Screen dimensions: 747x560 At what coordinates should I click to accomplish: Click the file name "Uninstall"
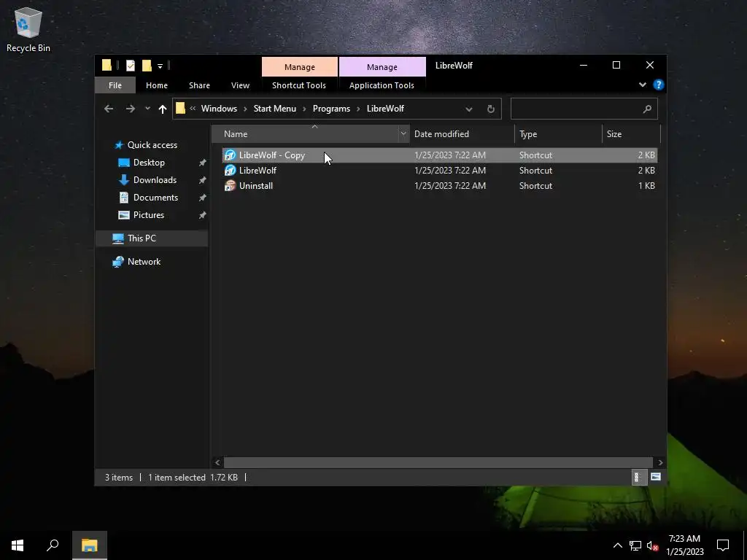256,186
